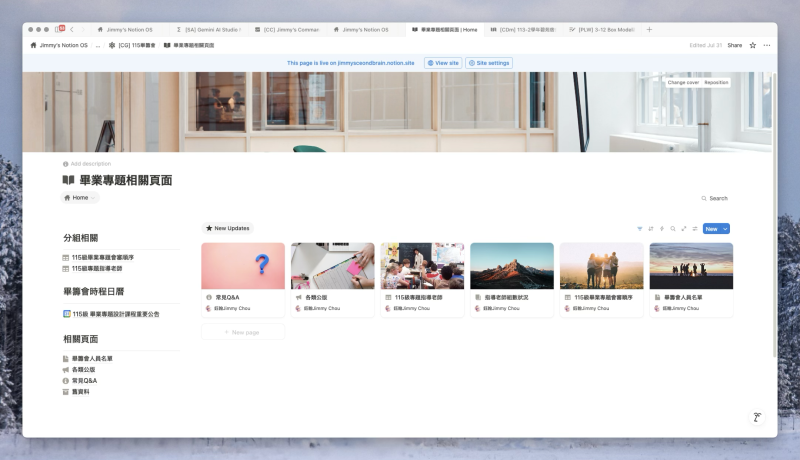Open Site settings from the banner
Screen dimensions: 800x460
489,63
